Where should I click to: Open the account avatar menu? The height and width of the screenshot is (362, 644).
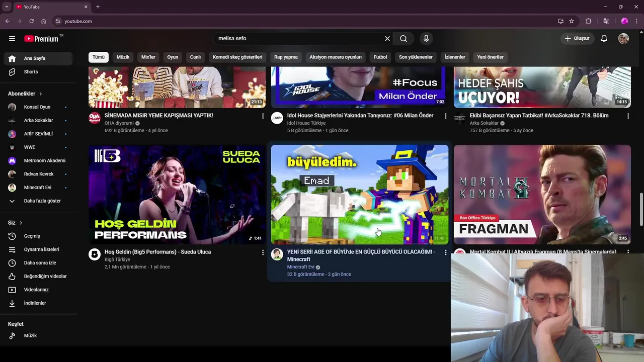point(623,39)
